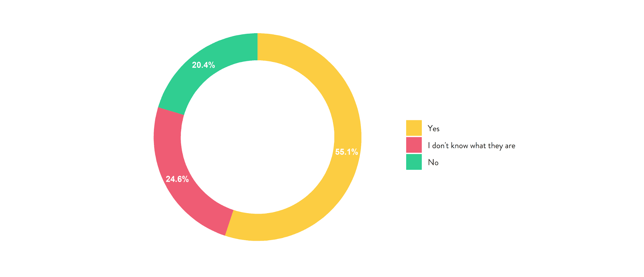Click the 55.1% data label
The width and height of the screenshot is (644, 277).
coord(346,152)
